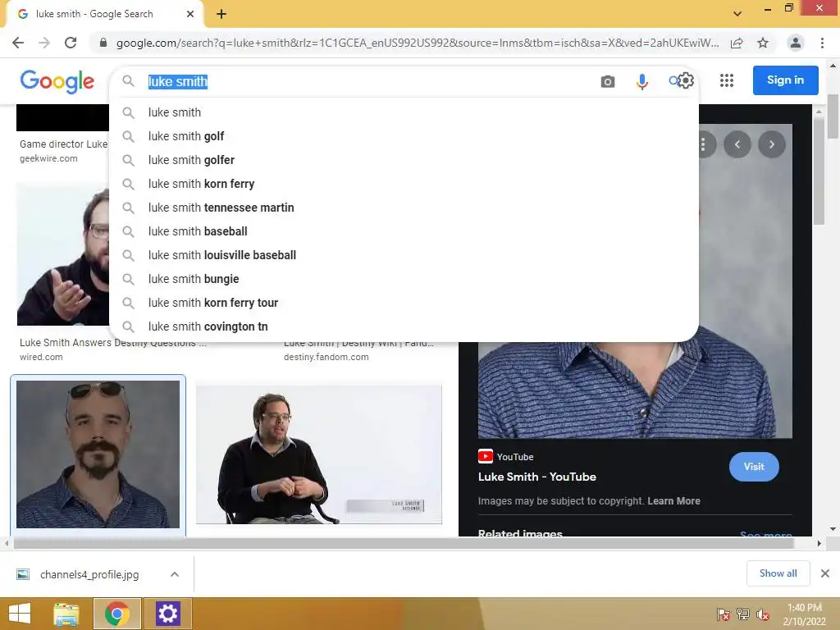840x630 pixels.
Task: Open the wired.com source link
Action: [x=41, y=357]
